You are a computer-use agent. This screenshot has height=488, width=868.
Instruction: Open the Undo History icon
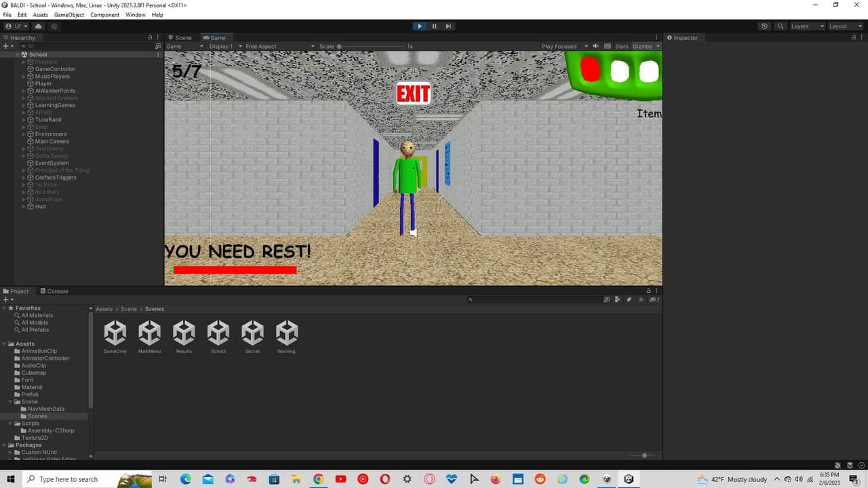764,26
